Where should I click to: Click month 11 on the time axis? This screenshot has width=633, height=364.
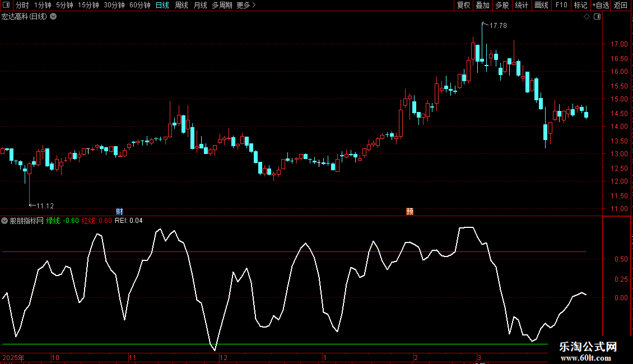pyautogui.click(x=132, y=357)
